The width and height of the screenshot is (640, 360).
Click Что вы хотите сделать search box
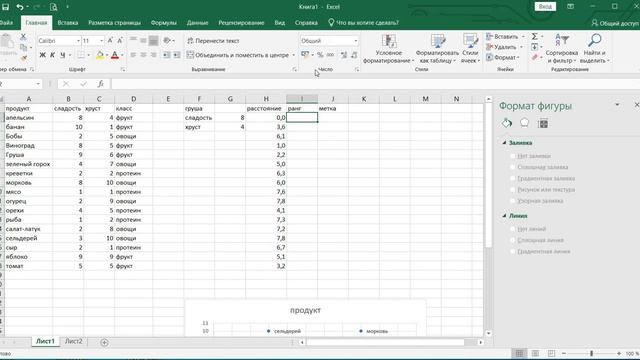[363, 23]
